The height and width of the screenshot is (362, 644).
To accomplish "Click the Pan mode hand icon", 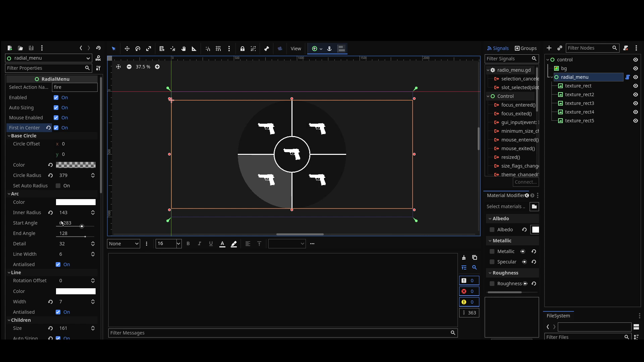I will pos(183,49).
